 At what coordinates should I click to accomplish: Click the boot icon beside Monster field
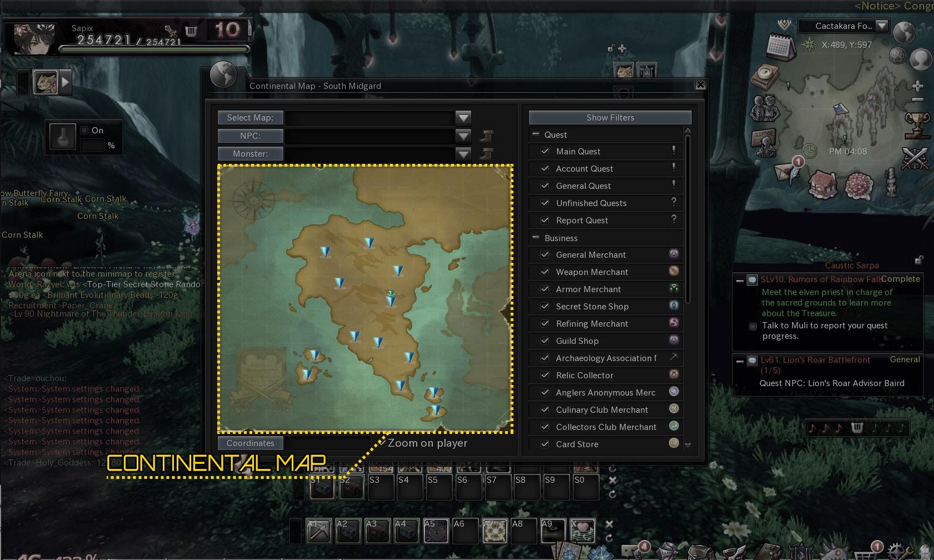486,153
